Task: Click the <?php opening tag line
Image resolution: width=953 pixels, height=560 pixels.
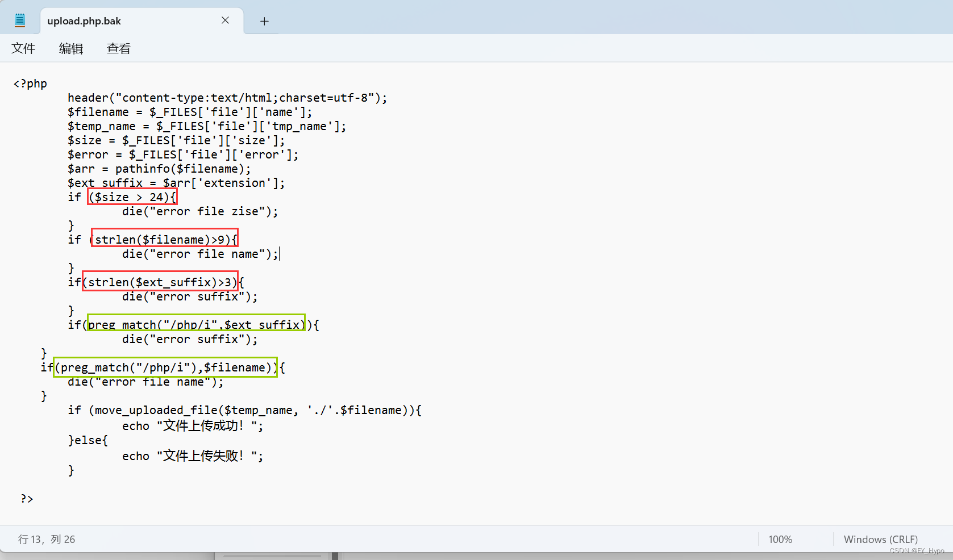Action: pos(30,83)
